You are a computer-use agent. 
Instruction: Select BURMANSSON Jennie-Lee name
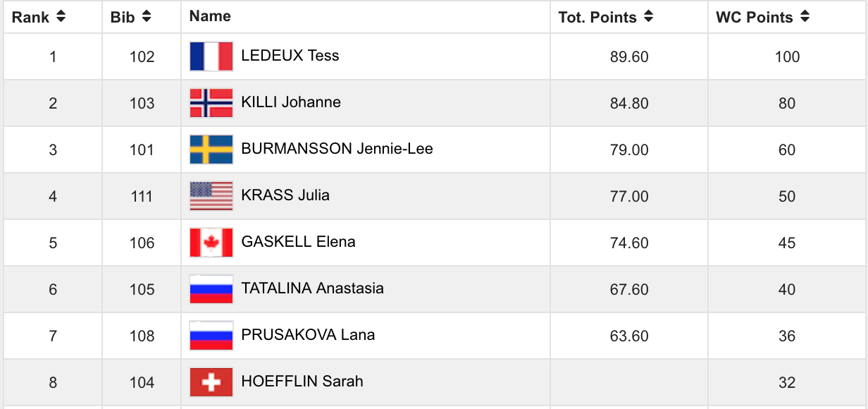[337, 149]
